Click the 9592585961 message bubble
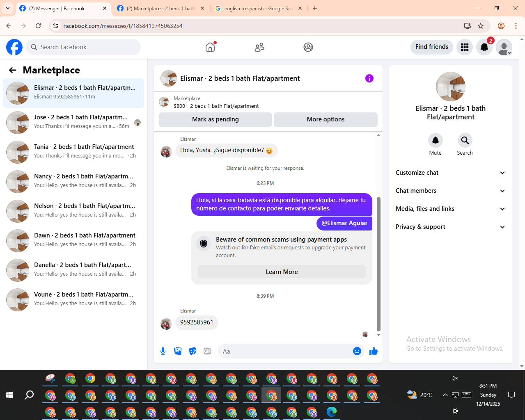This screenshot has height=420, width=525. pyautogui.click(x=197, y=322)
